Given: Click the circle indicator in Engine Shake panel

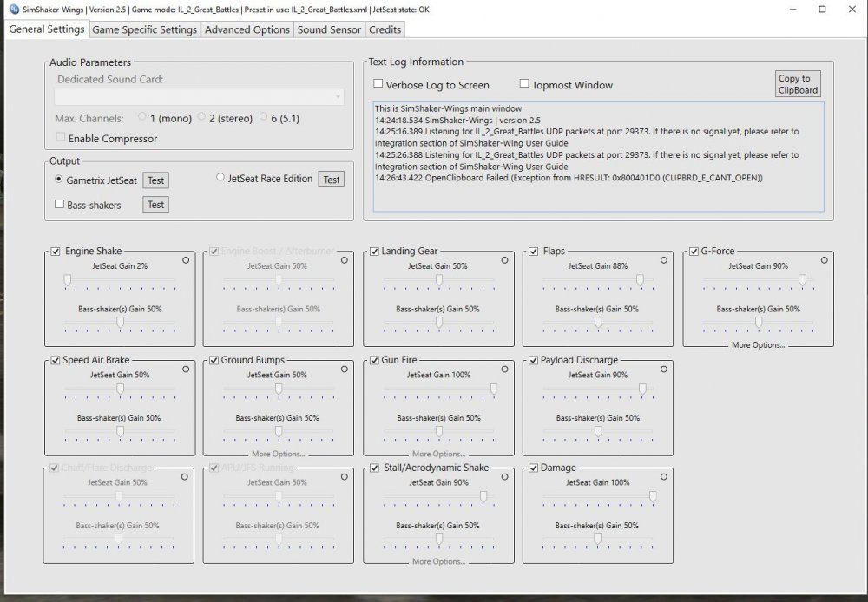Looking at the screenshot, I should click(x=185, y=259).
